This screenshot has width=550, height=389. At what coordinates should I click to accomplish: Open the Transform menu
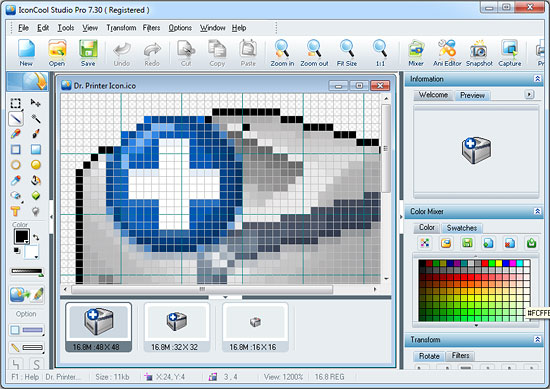click(x=121, y=28)
